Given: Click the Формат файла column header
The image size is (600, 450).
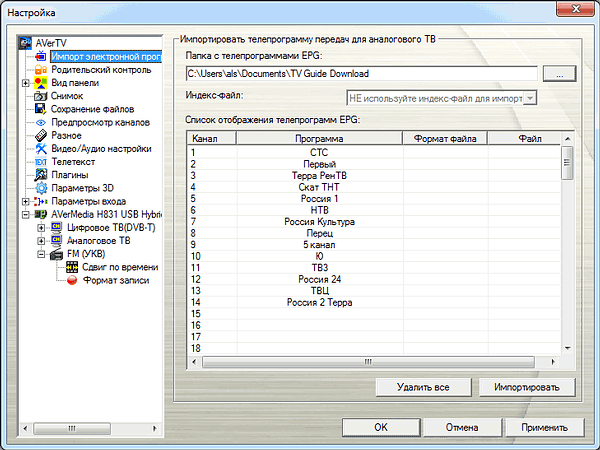Looking at the screenshot, I should [x=445, y=138].
